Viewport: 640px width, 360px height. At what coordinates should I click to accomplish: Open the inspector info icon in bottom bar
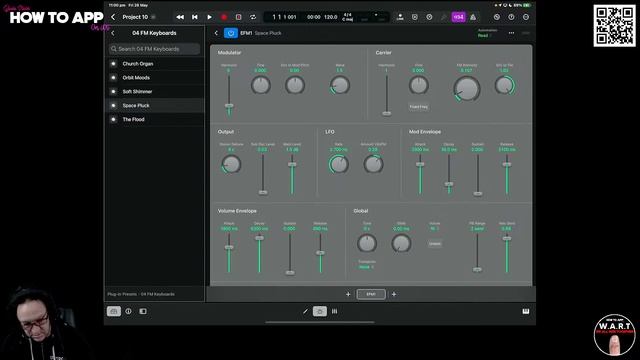click(x=129, y=311)
